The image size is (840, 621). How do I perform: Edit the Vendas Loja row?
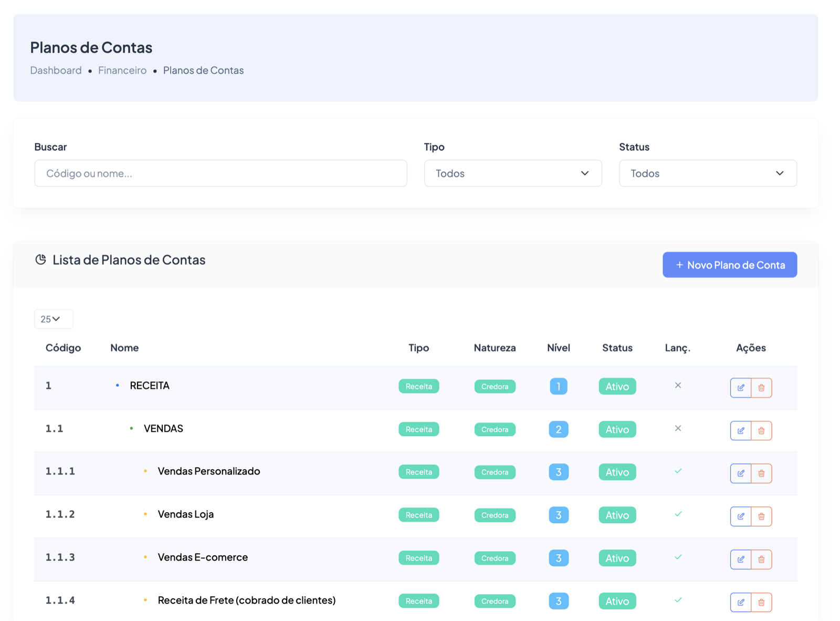[x=740, y=516]
